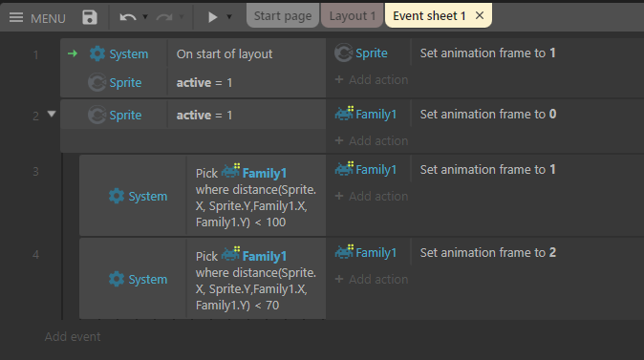Viewport: 644px width, 360px height.
Task: Select the System label in event 1
Action: [x=129, y=53]
